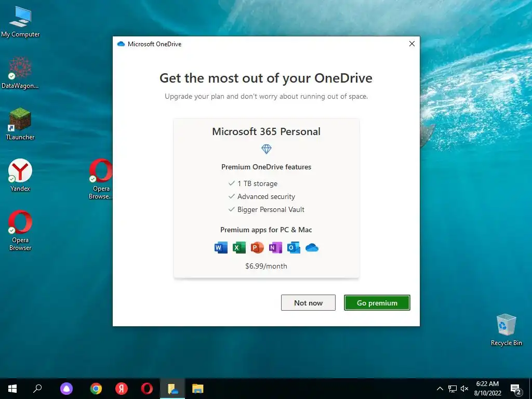Select the Opera Browser icon beside the dialog

pos(101,179)
